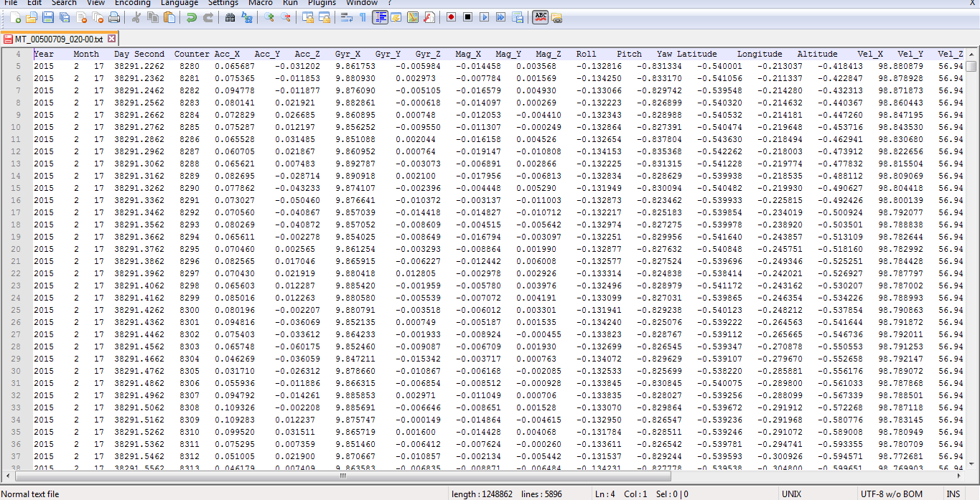Close the MT_00500709_020-00.txt tab with its X
The width and height of the screenshot is (980, 500).
pos(111,38)
